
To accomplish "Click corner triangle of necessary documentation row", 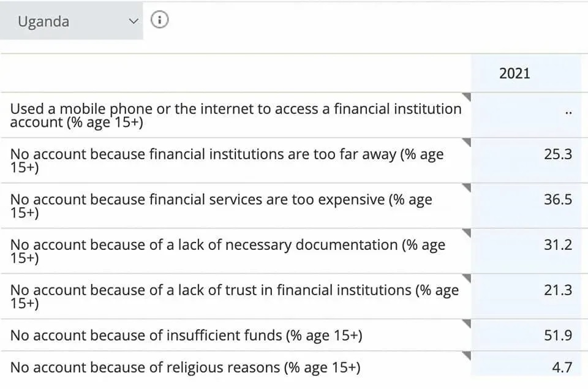I will point(467,233).
